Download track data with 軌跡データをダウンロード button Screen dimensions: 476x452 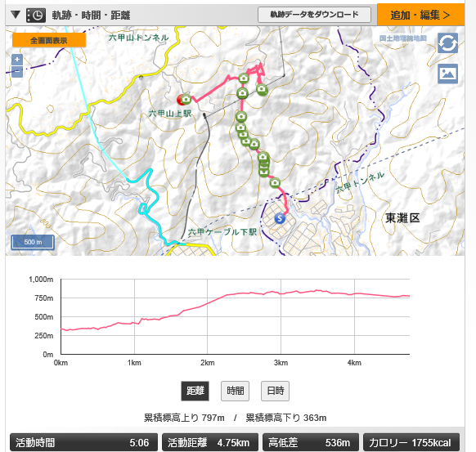click(x=314, y=15)
